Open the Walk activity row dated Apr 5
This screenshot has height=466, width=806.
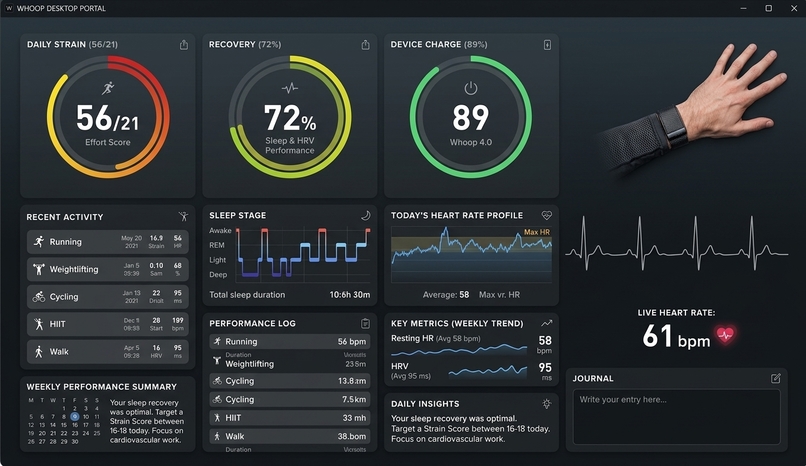click(108, 351)
